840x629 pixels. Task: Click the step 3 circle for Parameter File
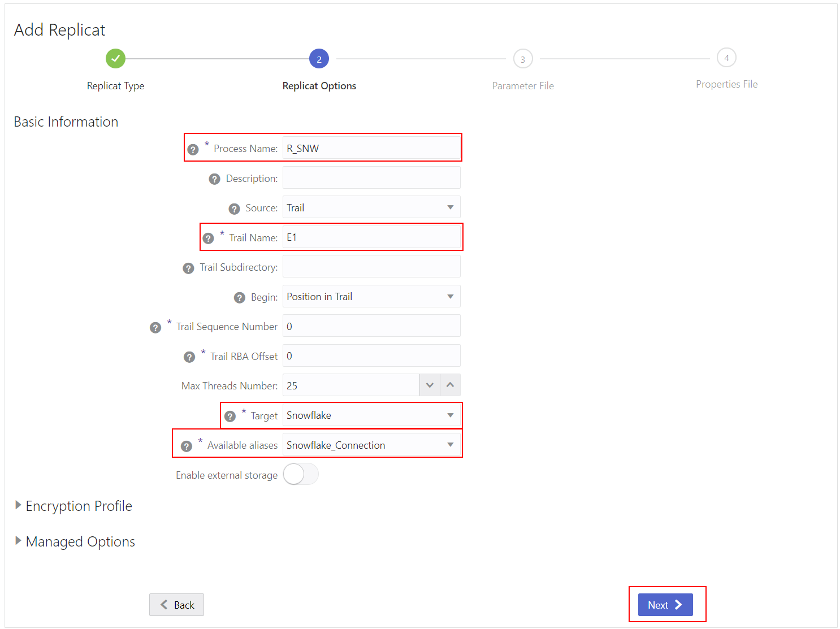click(x=523, y=58)
